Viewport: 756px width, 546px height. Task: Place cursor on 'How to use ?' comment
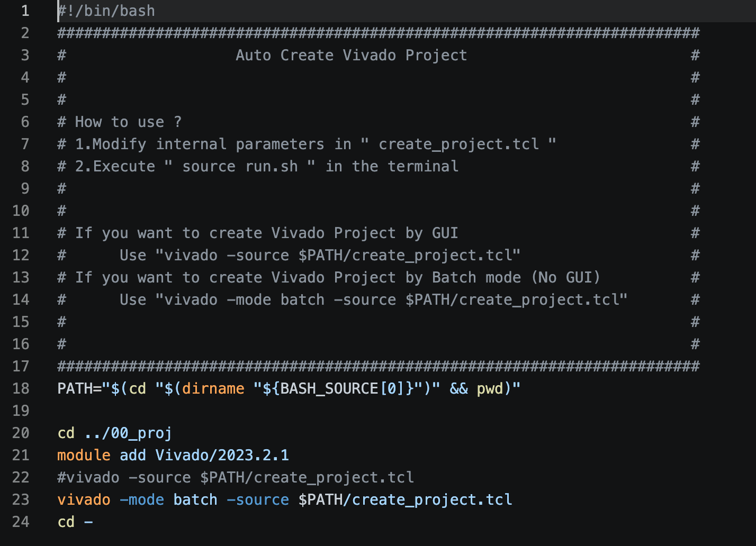click(128, 122)
